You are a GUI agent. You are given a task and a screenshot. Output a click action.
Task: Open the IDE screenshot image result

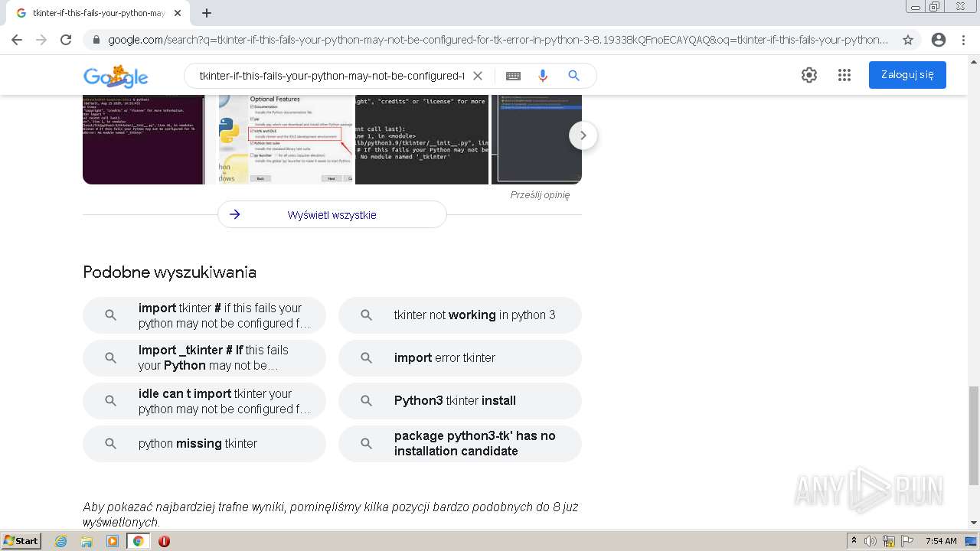pyautogui.click(x=536, y=139)
